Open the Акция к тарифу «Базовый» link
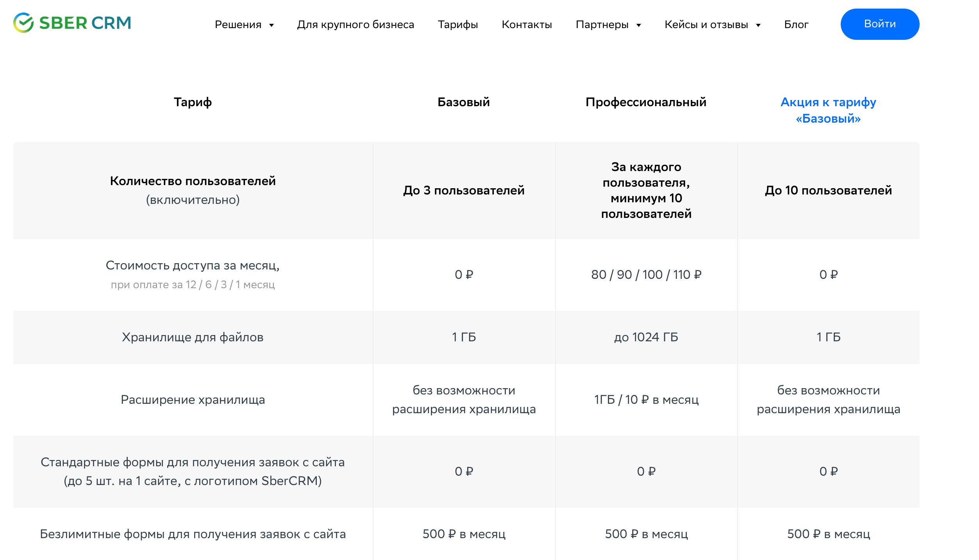Image resolution: width=979 pixels, height=560 pixels. click(x=828, y=110)
